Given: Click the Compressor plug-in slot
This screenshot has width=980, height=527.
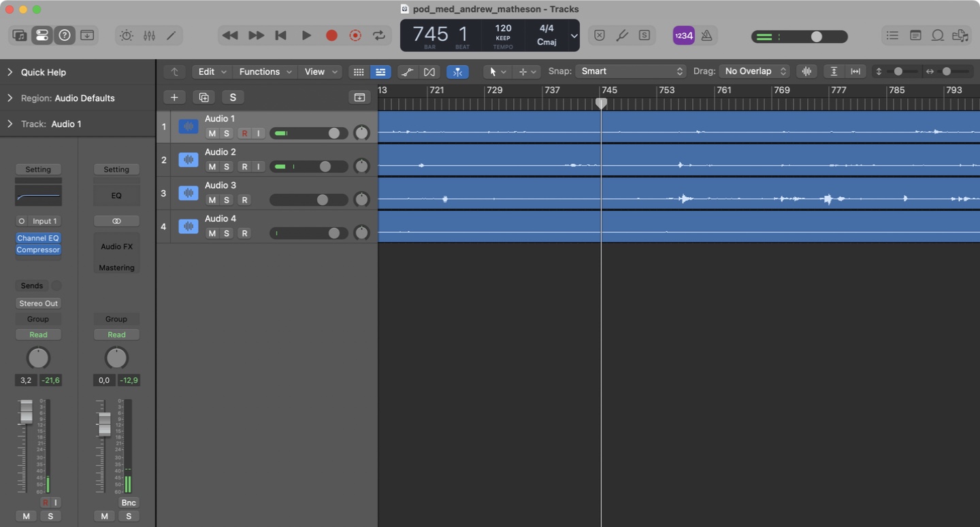Looking at the screenshot, I should click(38, 250).
